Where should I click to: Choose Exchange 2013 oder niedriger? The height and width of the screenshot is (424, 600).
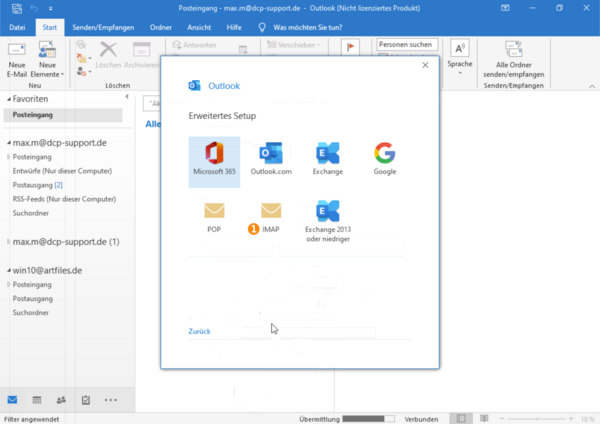tap(328, 222)
